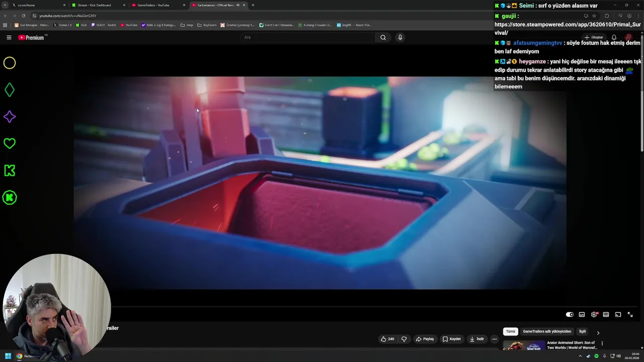644x362 pixels.
Task: Go to YouTube Premium home logo
Action: 31,37
